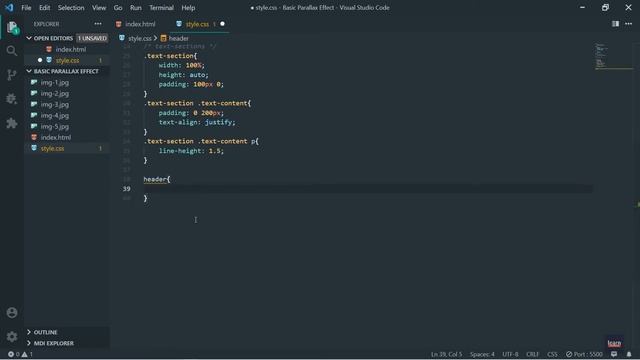Collapse the Open Editors section
This screenshot has height=360, width=640.
tap(29, 38)
